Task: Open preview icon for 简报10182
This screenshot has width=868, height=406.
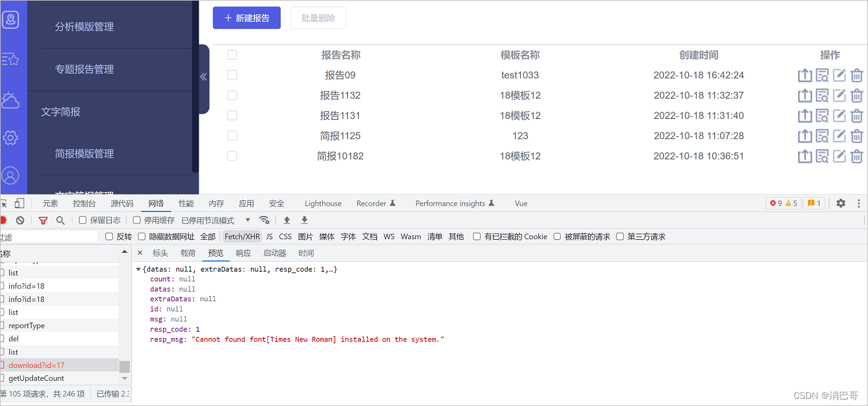Action: point(822,156)
